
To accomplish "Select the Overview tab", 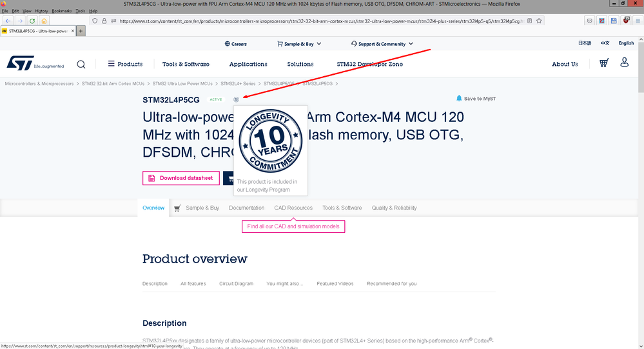I will point(153,208).
